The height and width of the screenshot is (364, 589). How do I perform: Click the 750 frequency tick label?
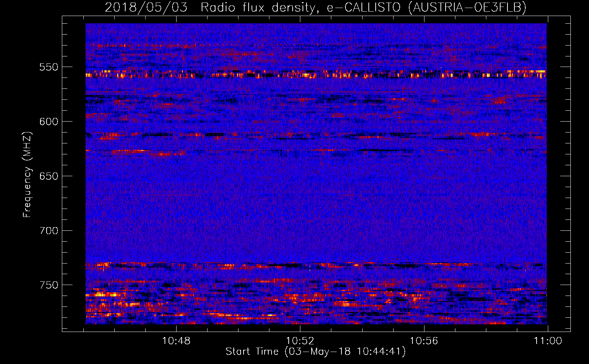[49, 285]
